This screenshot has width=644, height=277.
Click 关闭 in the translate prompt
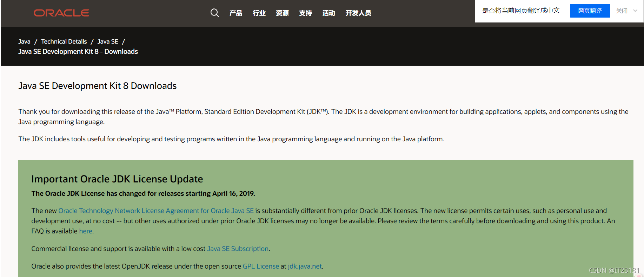tap(622, 11)
